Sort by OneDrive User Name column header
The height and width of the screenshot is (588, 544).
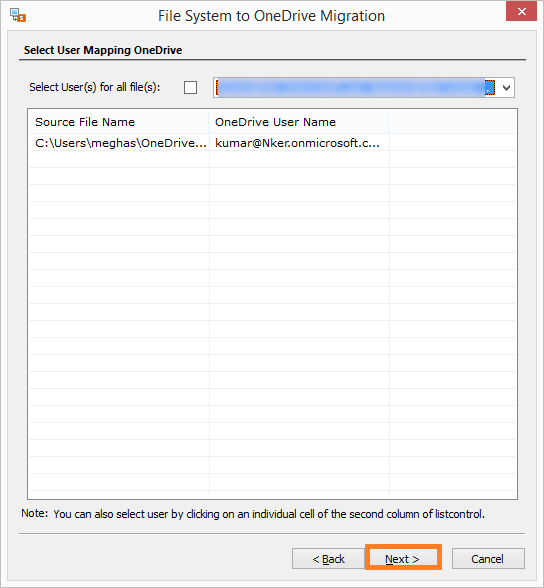tap(299, 122)
